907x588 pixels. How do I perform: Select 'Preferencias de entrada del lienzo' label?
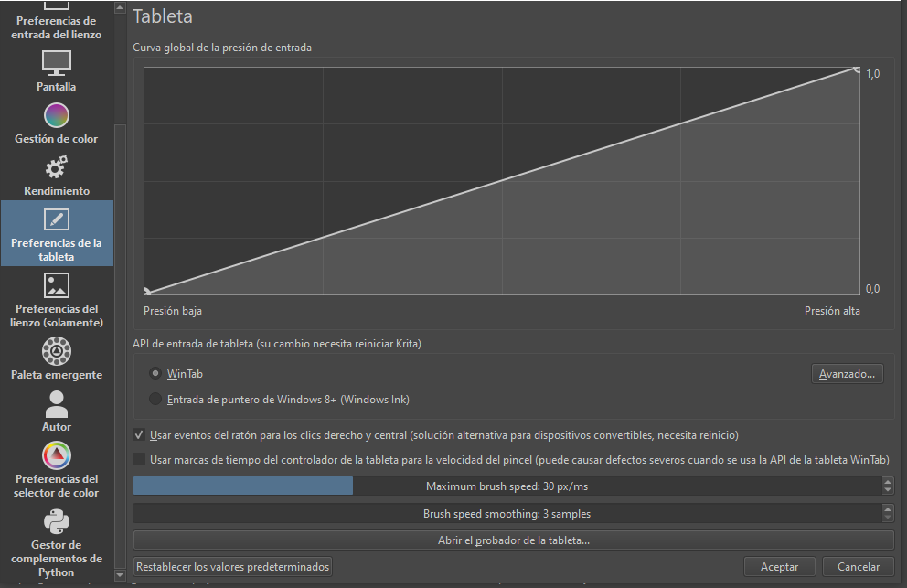pos(56,27)
